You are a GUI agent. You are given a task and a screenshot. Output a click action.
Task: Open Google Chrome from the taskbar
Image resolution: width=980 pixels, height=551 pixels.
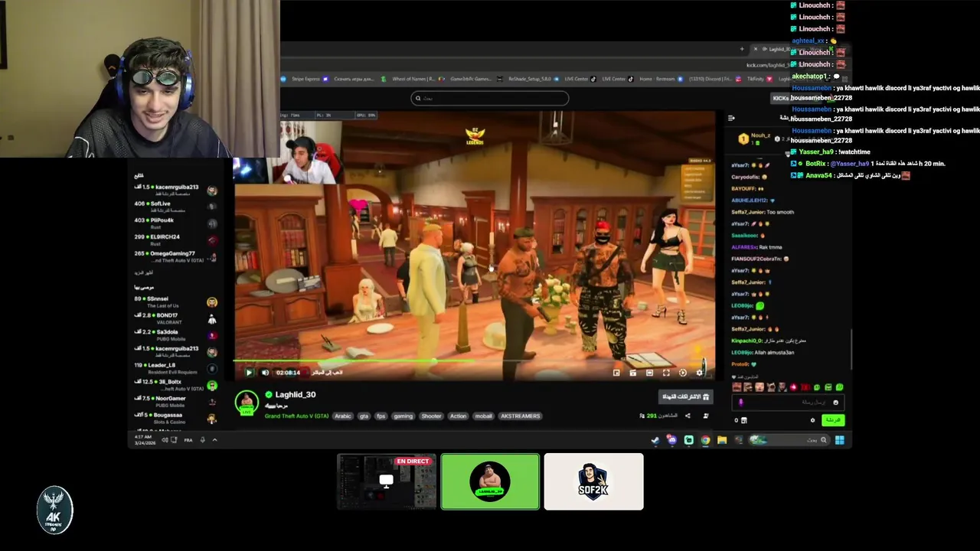pyautogui.click(x=705, y=440)
